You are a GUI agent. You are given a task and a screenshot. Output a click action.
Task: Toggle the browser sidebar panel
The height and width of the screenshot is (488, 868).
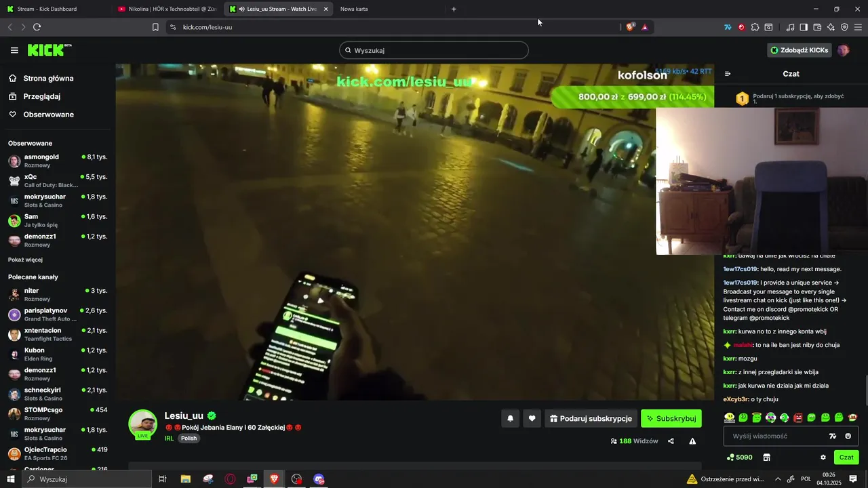(804, 27)
